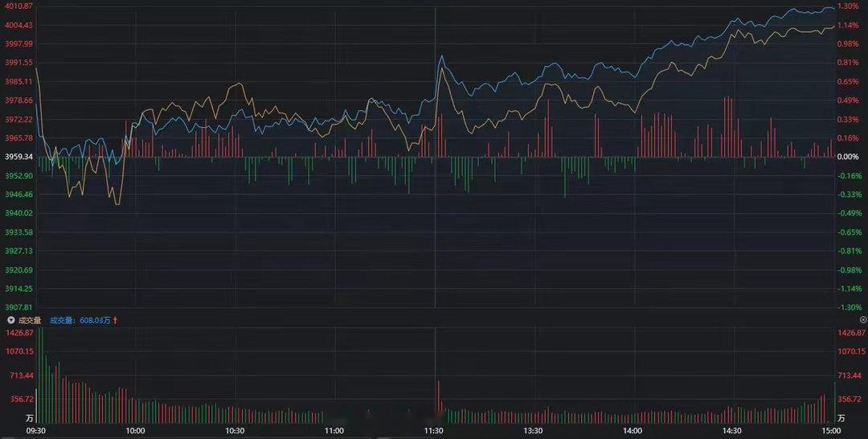Click the 713.44 left volume axis label
This screenshot has height=439, width=868.
click(x=22, y=375)
